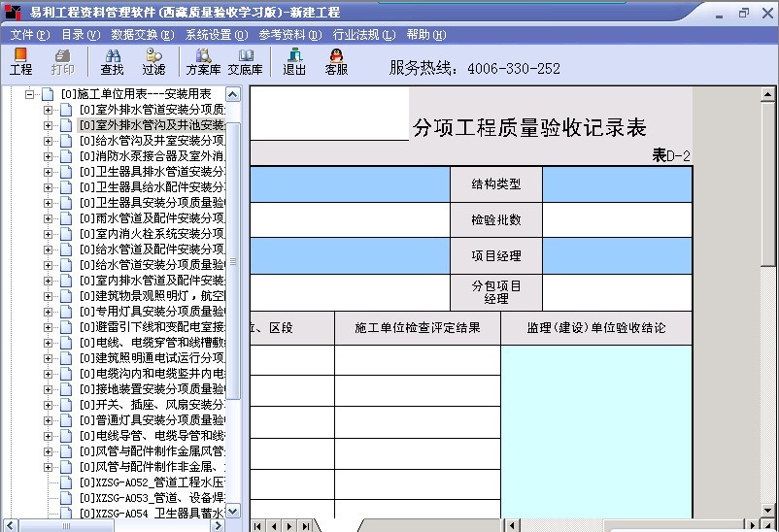Open the 方案库 (Scheme library) icon
The height and width of the screenshot is (532, 779).
[203, 62]
